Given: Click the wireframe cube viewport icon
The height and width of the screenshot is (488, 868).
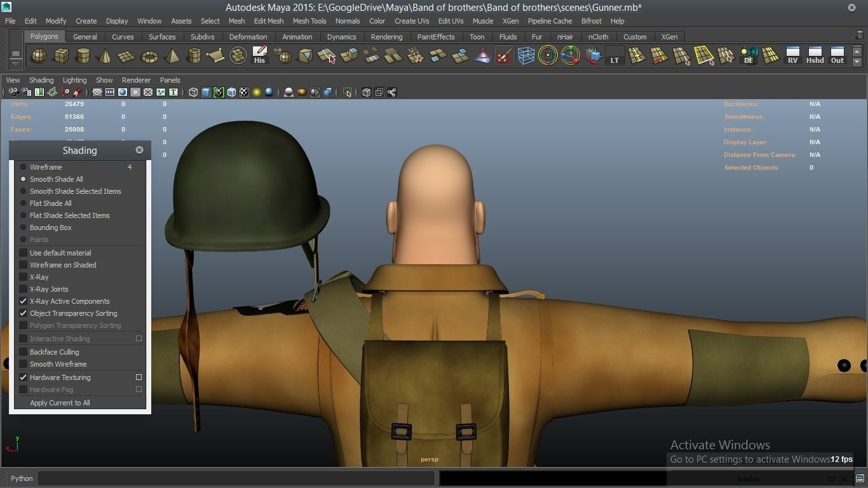Looking at the screenshot, I should pyautogui.click(x=193, y=92).
